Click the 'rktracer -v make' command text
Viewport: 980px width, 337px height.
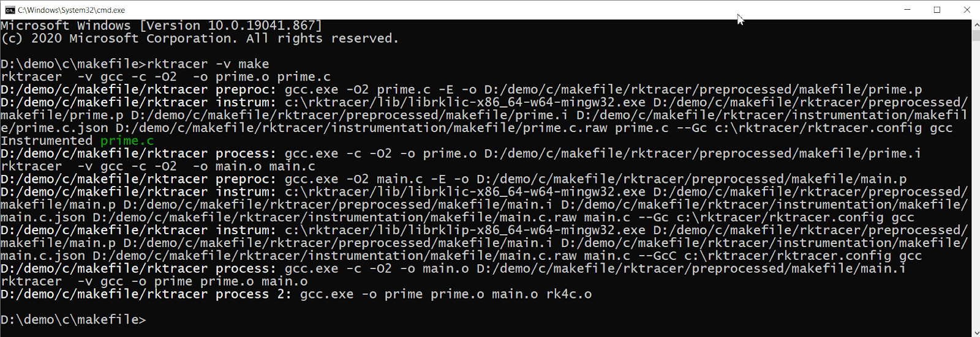208,64
